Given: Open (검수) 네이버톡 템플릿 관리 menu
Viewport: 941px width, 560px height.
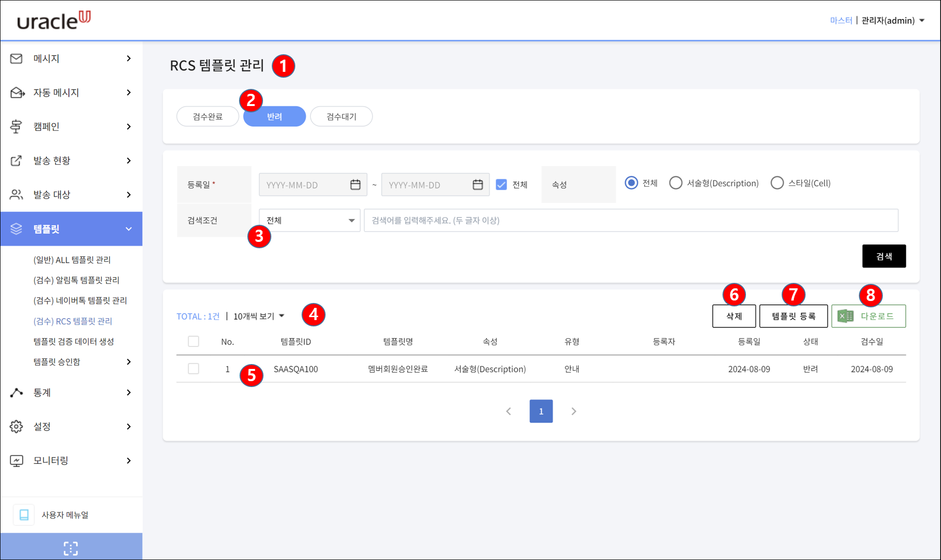Looking at the screenshot, I should tap(80, 301).
